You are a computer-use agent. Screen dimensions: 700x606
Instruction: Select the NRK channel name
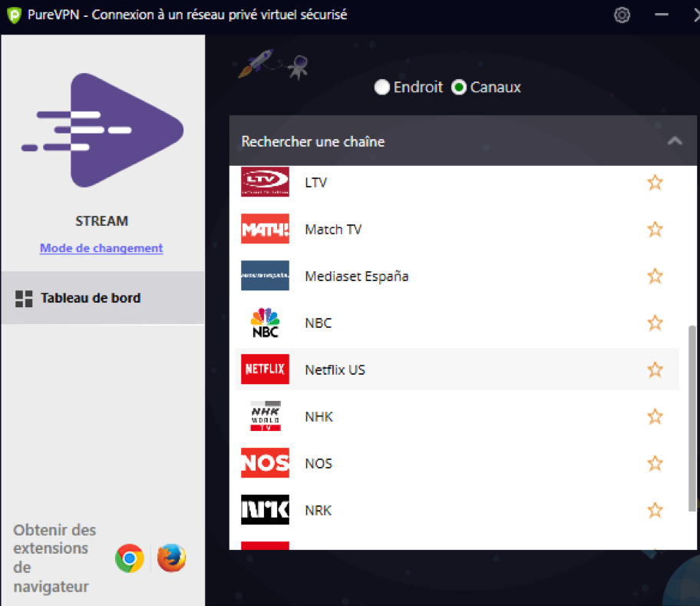(319, 511)
